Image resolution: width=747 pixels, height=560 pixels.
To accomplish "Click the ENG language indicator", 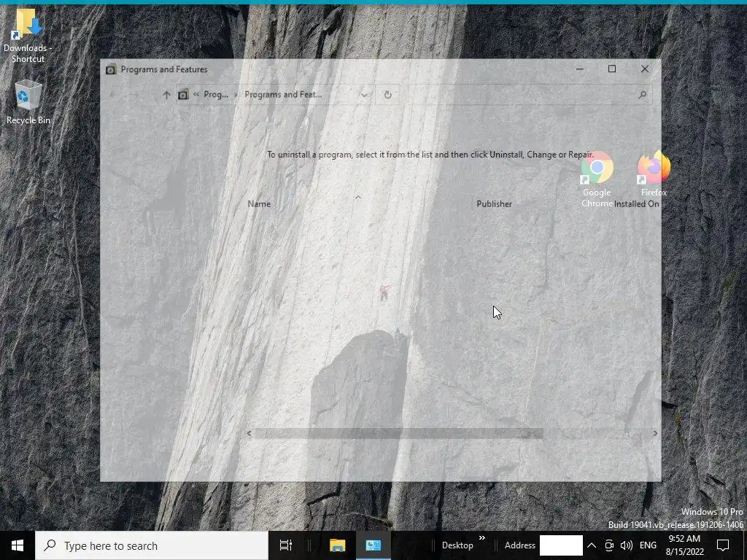I will [648, 545].
